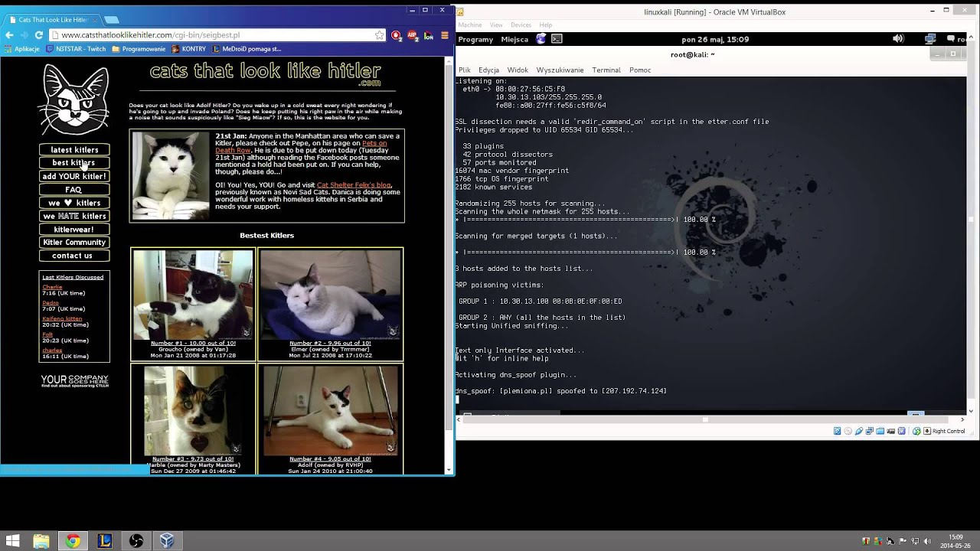Click add YOUR kitler! button
Viewport: 980px width, 551px height.
(x=74, y=176)
